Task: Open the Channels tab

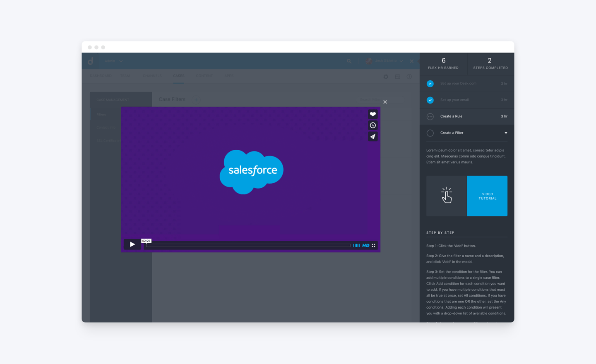Action: point(152,76)
